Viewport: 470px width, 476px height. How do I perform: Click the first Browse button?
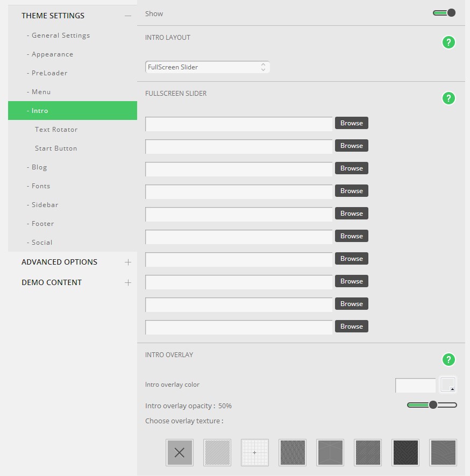tap(352, 123)
